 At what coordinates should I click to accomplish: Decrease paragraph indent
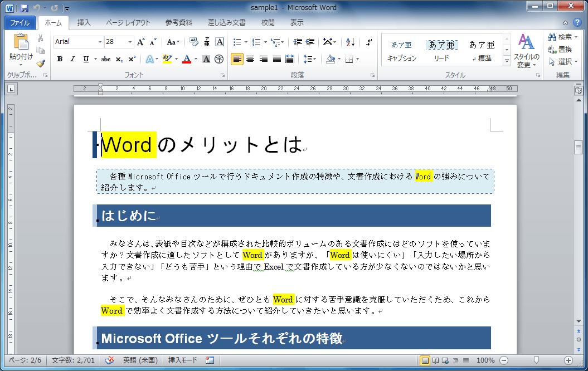pos(298,42)
